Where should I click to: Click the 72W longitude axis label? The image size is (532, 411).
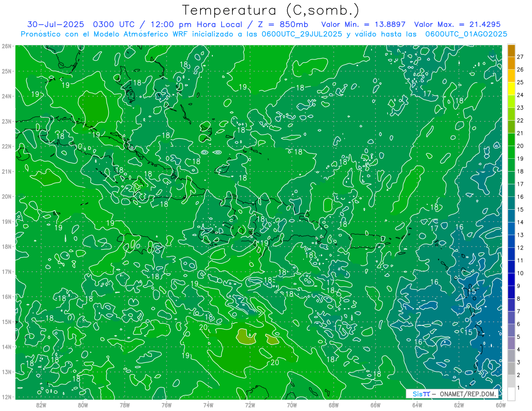point(250,405)
